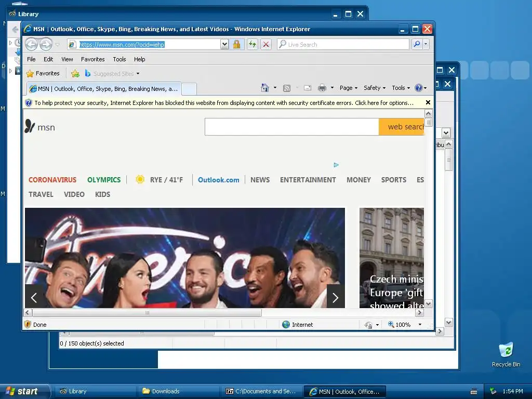Expand the address bar URL dropdown
This screenshot has height=399, width=532.
point(224,45)
